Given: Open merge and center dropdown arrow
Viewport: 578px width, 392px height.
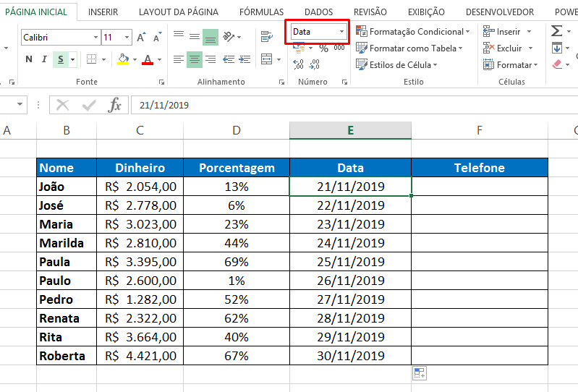Looking at the screenshot, I should pyautogui.click(x=279, y=59).
